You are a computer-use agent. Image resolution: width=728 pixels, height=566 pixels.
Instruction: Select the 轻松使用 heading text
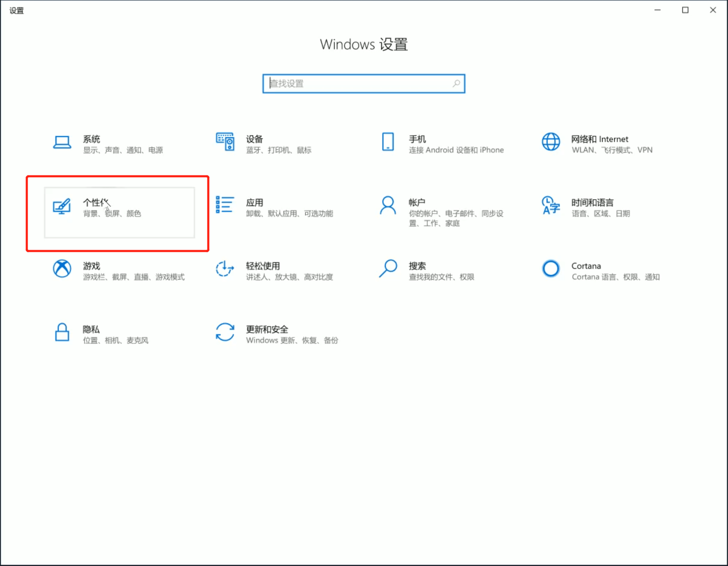[263, 266]
